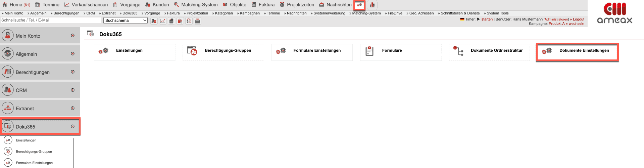Click the settings gears icon in top bar
This screenshot has height=168, width=644.
(x=359, y=5)
